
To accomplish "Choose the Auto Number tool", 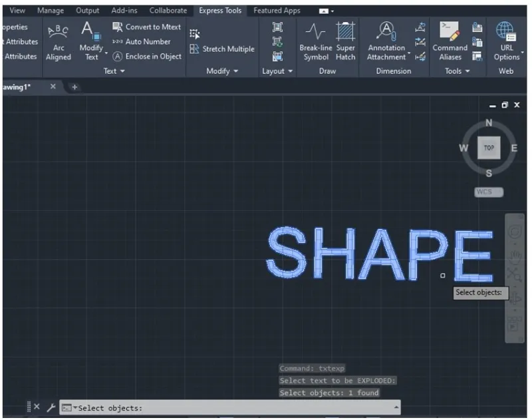I will 141,42.
